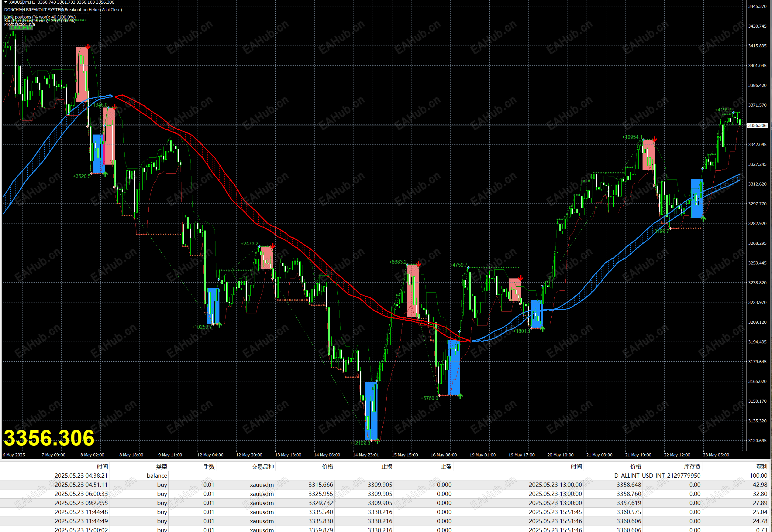
Task: Click current price tag 3356.306 on axis
Action: pos(757,125)
